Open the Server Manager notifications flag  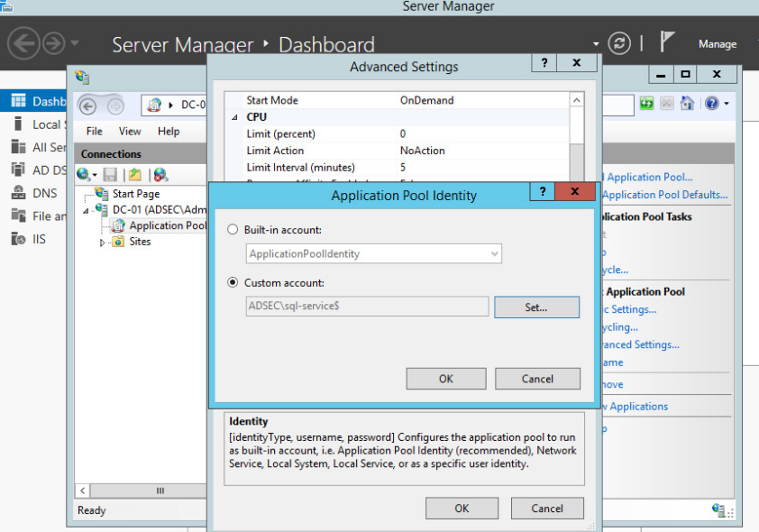667,41
